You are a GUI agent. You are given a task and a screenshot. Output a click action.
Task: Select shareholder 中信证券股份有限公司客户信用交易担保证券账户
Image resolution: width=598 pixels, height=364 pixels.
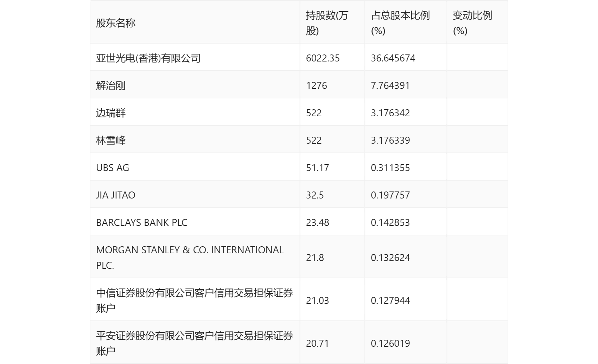pos(195,300)
